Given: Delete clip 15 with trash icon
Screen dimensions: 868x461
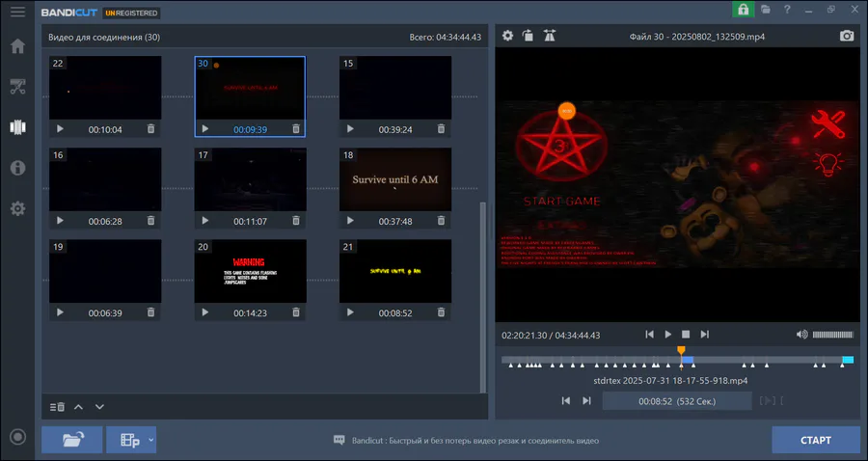Looking at the screenshot, I should (x=441, y=129).
